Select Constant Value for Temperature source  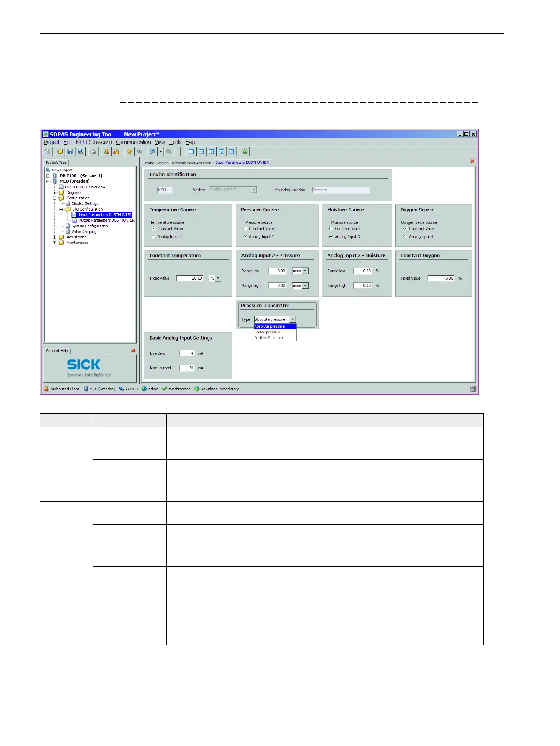coord(153,229)
